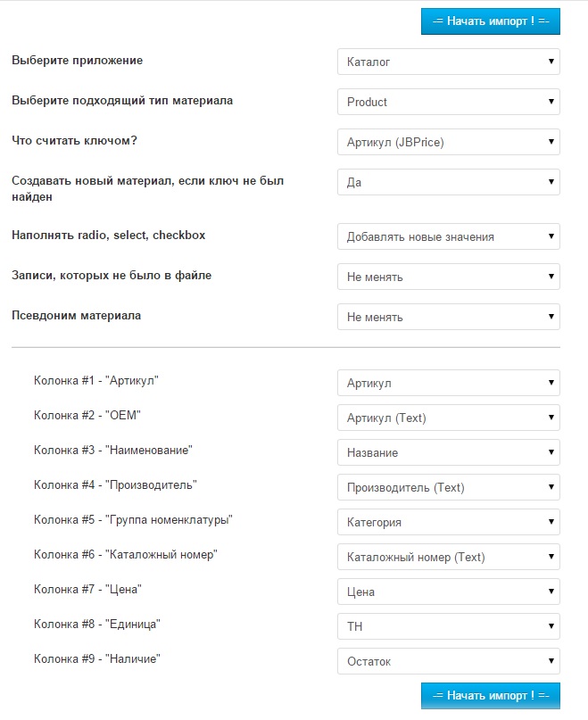
Task: Click the top "Начать импорт" button
Action: 490,21
